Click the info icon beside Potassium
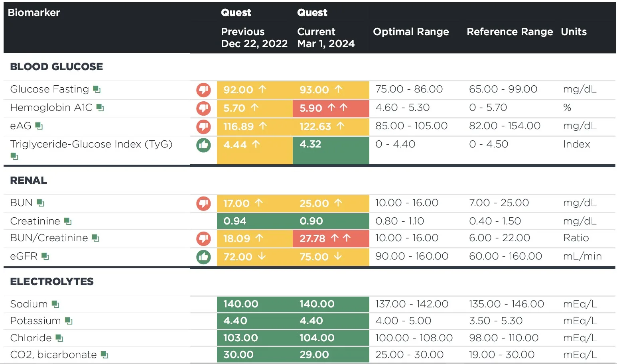The height and width of the screenshot is (364, 617). (x=69, y=321)
